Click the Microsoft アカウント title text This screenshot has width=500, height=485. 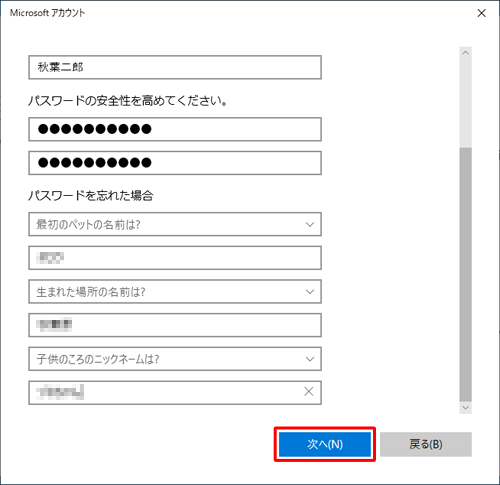click(x=48, y=13)
